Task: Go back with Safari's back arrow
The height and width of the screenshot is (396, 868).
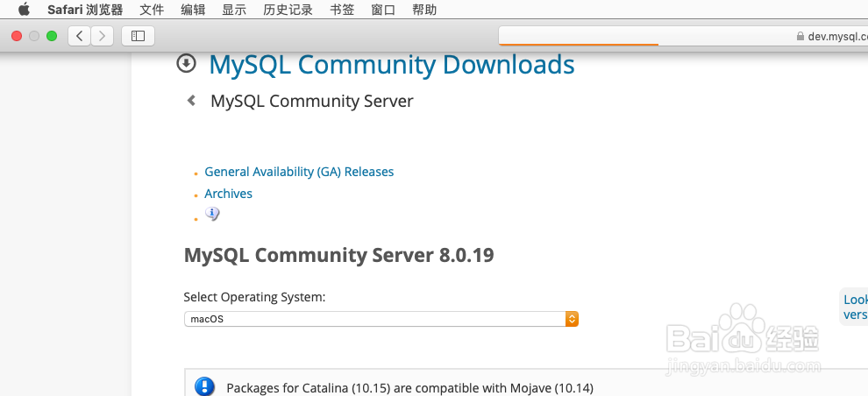Action: click(x=80, y=36)
